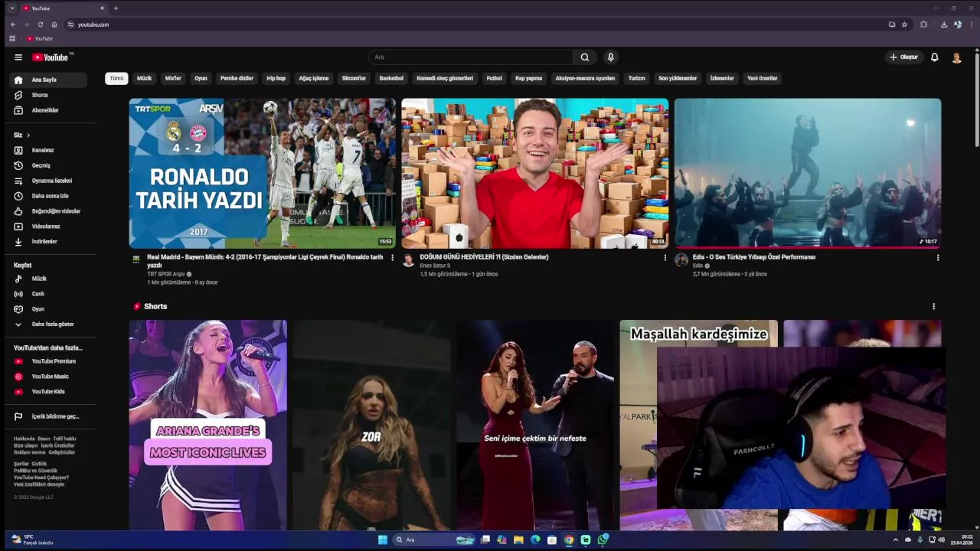Go to Ana Sayfa
980x551 pixels.
pos(47,80)
